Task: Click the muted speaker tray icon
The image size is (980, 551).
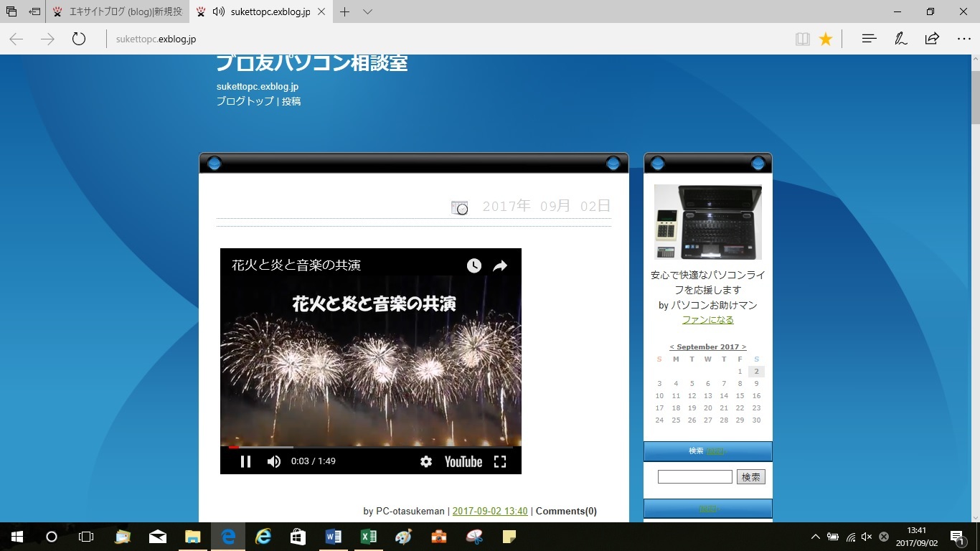Action: [867, 537]
